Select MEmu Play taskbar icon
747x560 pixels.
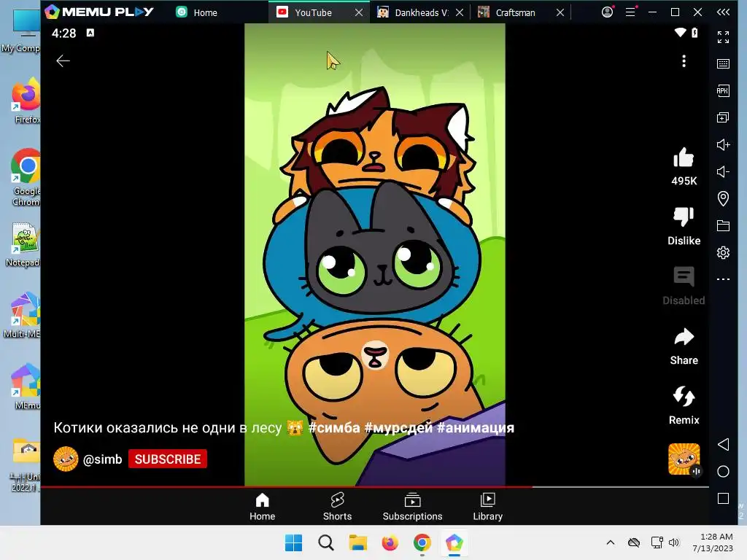coord(454,542)
